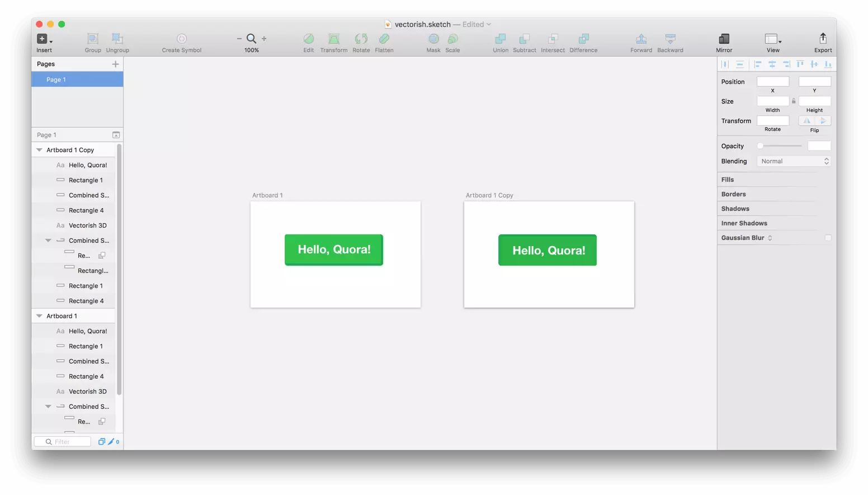Screen dimensions: 868x495
Task: Collapse the Artboard 1 Copy group
Action: click(39, 150)
